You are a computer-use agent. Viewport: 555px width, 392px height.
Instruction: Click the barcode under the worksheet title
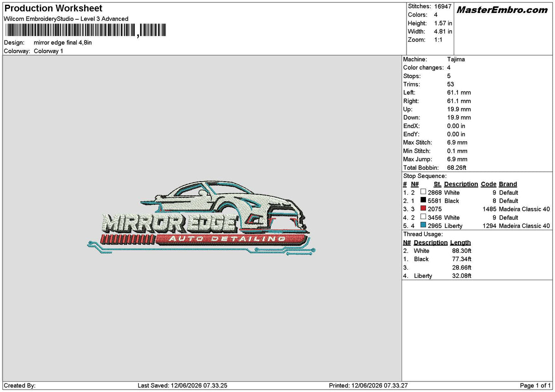(86, 31)
